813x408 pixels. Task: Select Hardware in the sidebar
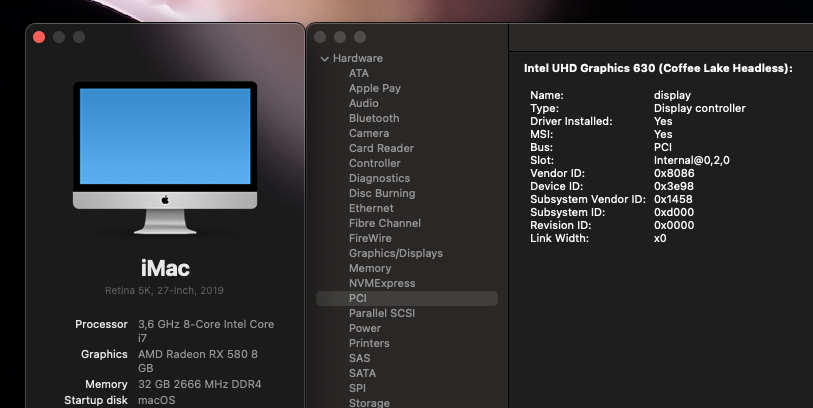(x=358, y=58)
